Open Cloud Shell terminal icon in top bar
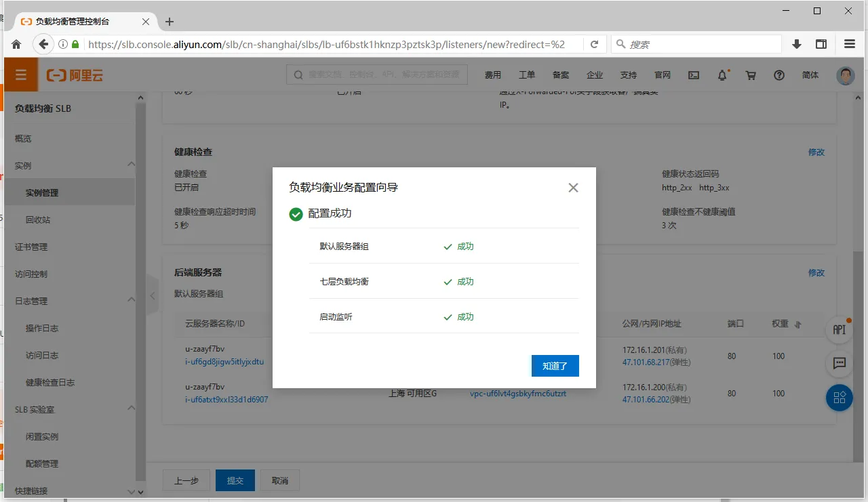 click(694, 75)
